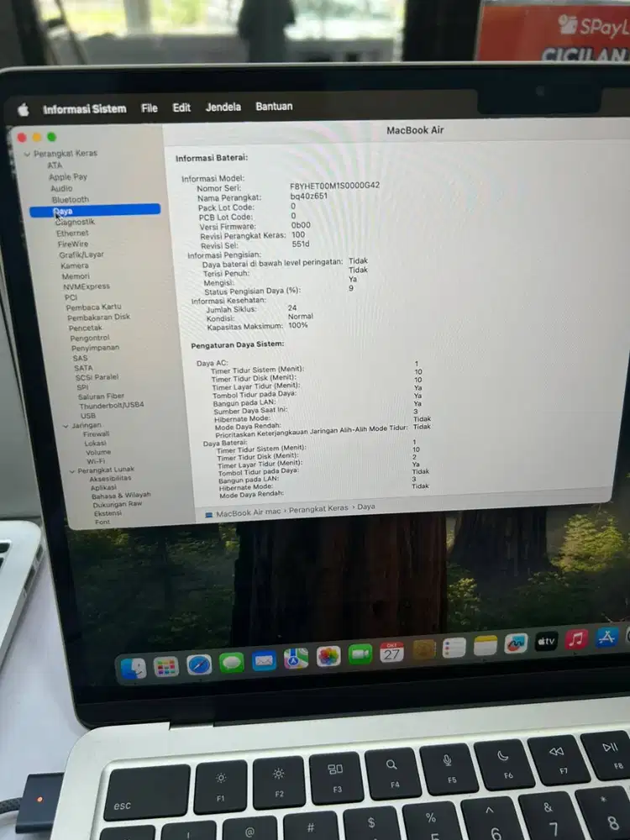
Task: Click the Kapasitas Maksimum 100% value
Action: tap(298, 325)
